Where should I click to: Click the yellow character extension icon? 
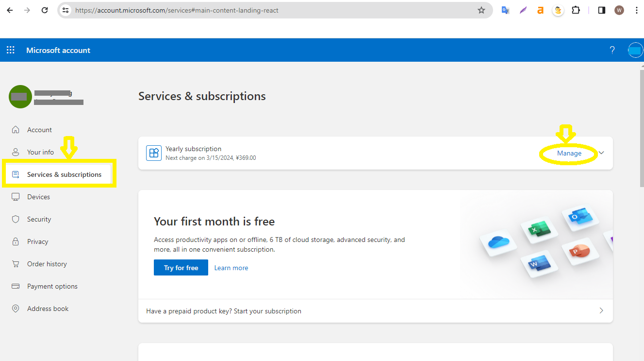(558, 10)
